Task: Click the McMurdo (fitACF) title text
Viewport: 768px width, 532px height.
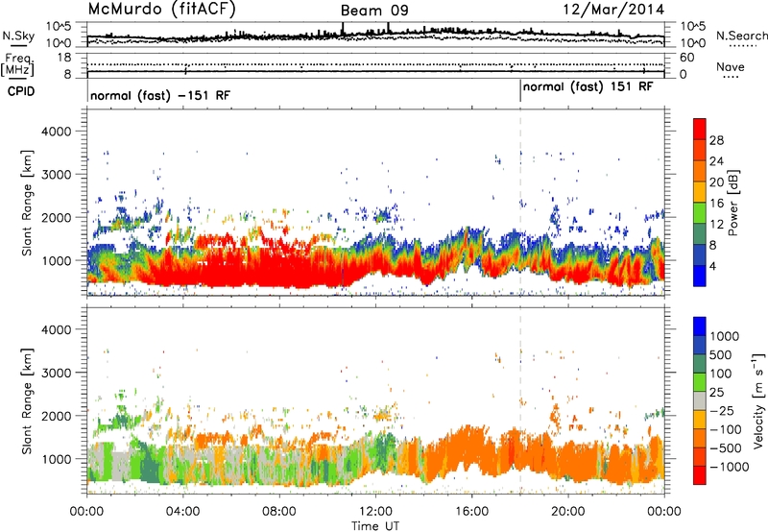Action: pyautogui.click(x=161, y=10)
